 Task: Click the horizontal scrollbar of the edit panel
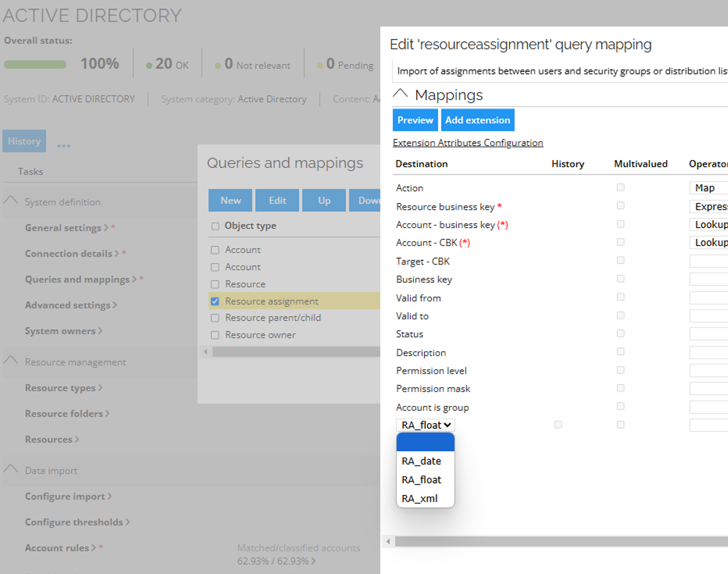tap(561, 541)
